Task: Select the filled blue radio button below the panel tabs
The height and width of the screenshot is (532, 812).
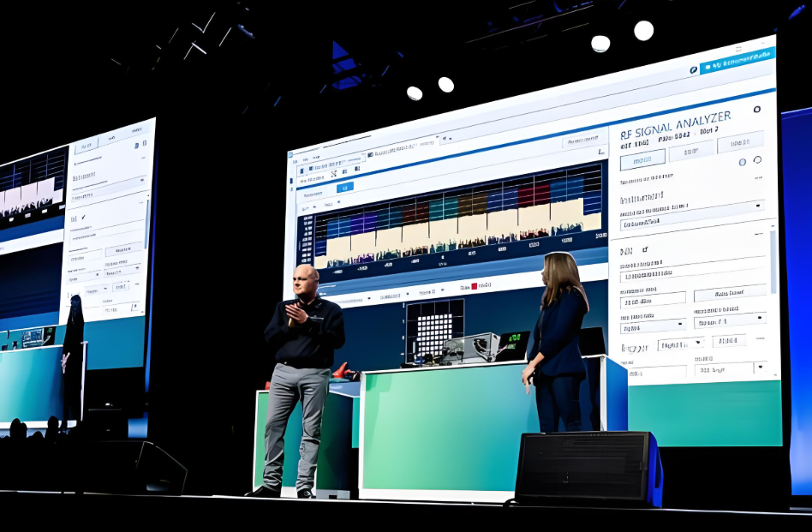Action: pyautogui.click(x=742, y=162)
